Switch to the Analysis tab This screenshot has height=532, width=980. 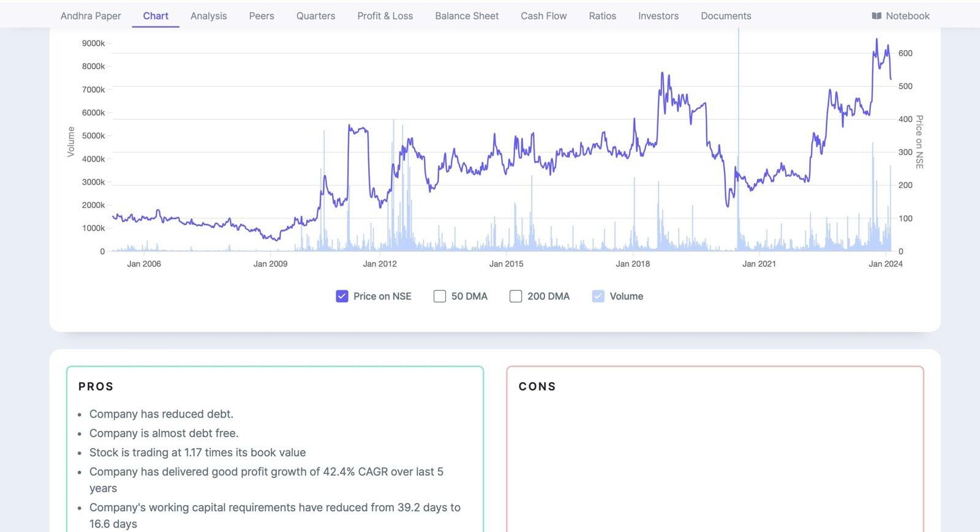point(208,16)
